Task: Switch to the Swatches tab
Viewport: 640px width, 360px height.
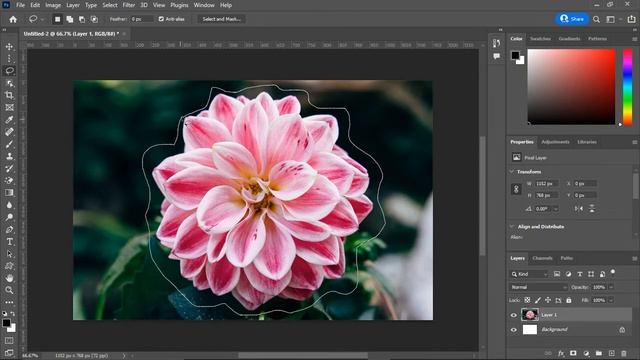Action: (540, 39)
